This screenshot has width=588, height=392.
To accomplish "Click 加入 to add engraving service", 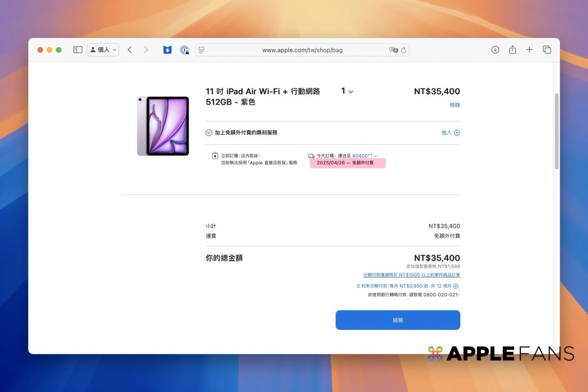I will 450,133.
